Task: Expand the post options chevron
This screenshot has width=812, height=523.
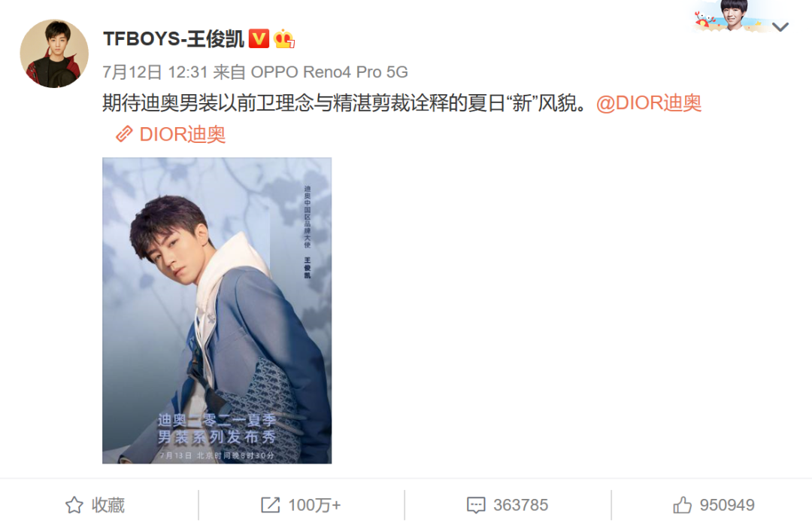Action: point(780,26)
